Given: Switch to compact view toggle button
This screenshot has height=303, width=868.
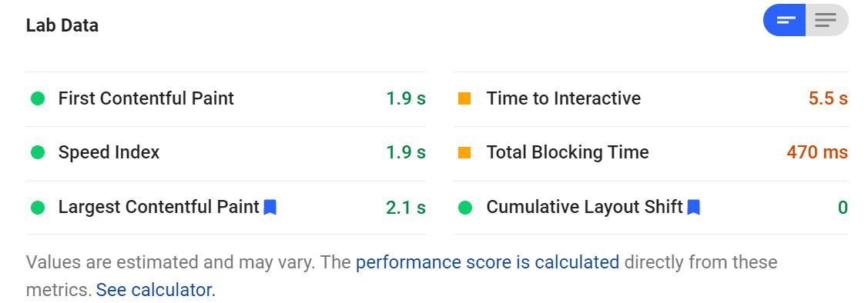Looking at the screenshot, I should click(784, 21).
